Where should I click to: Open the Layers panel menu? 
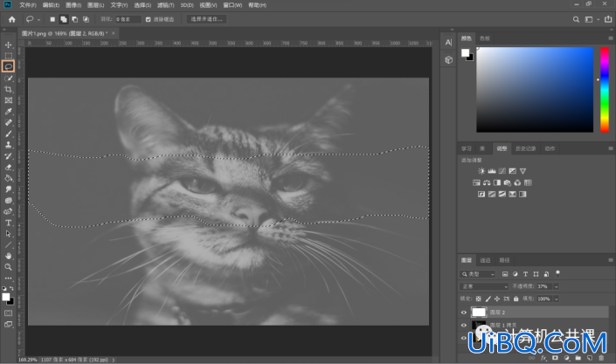611,260
